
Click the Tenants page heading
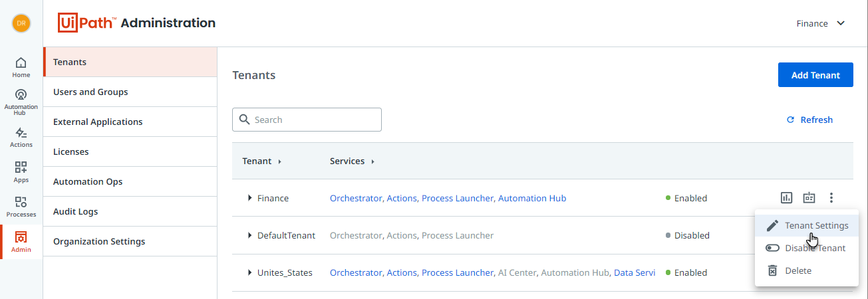[254, 75]
